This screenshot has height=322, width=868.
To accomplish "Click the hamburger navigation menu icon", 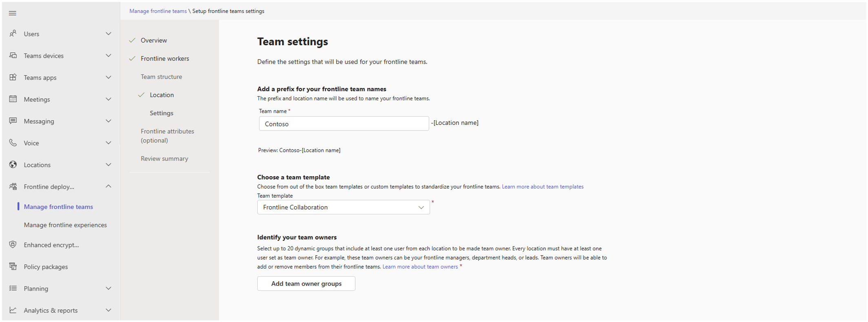I will coord(13,13).
